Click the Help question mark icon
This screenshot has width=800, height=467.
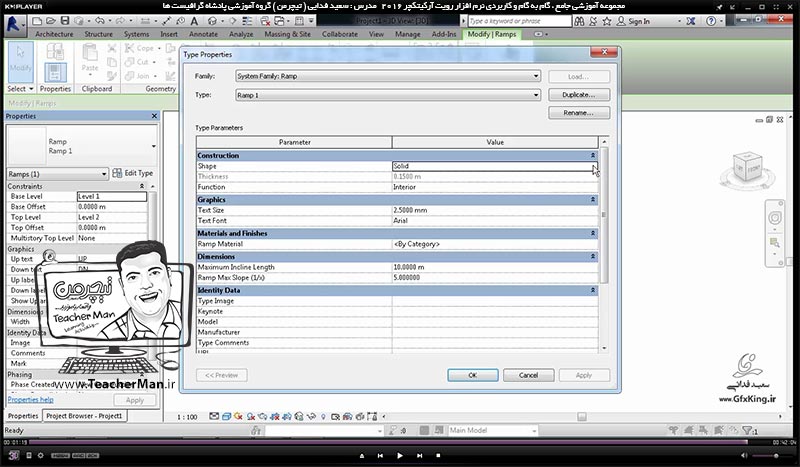(711, 21)
